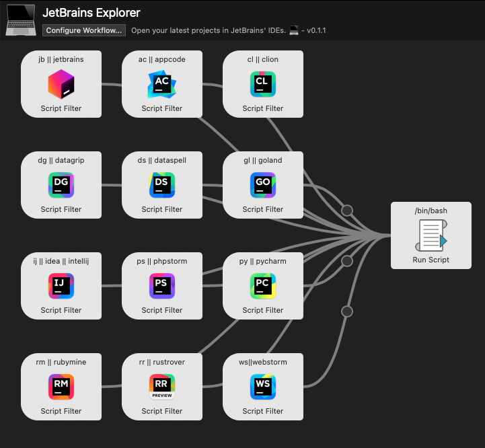This screenshot has height=448, width=485.
Task: Select the CLion CL icon
Action: [x=262, y=84]
